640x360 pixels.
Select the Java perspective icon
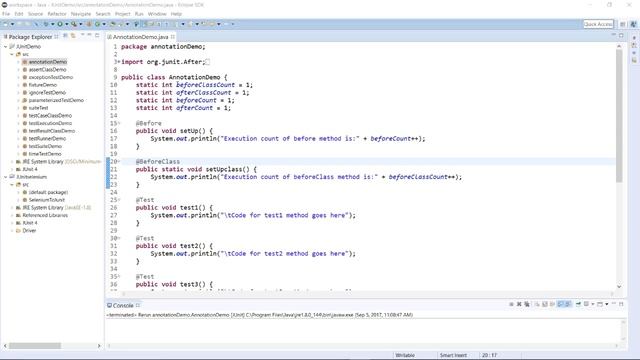coord(633,24)
